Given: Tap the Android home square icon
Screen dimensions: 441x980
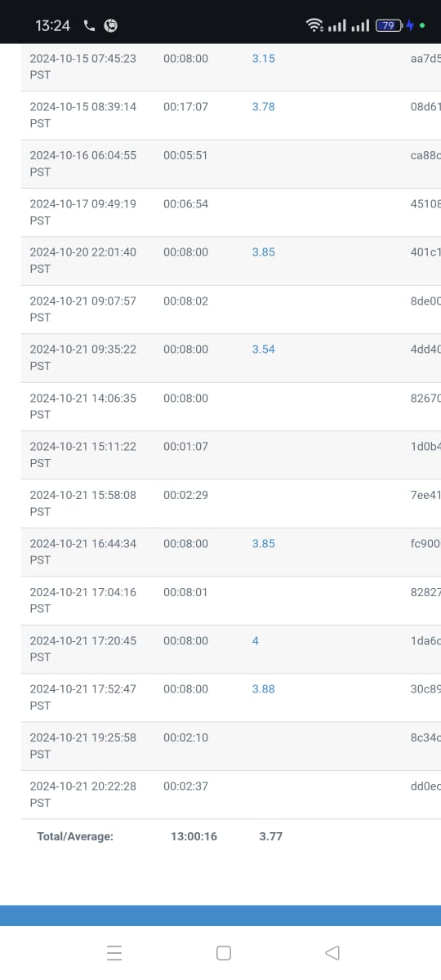Looking at the screenshot, I should pyautogui.click(x=224, y=952).
